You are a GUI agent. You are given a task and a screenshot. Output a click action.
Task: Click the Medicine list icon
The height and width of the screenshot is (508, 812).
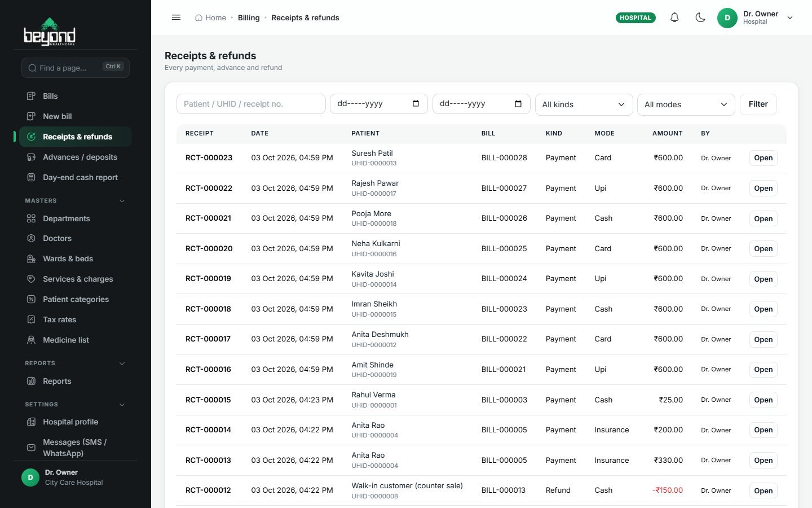click(x=32, y=340)
